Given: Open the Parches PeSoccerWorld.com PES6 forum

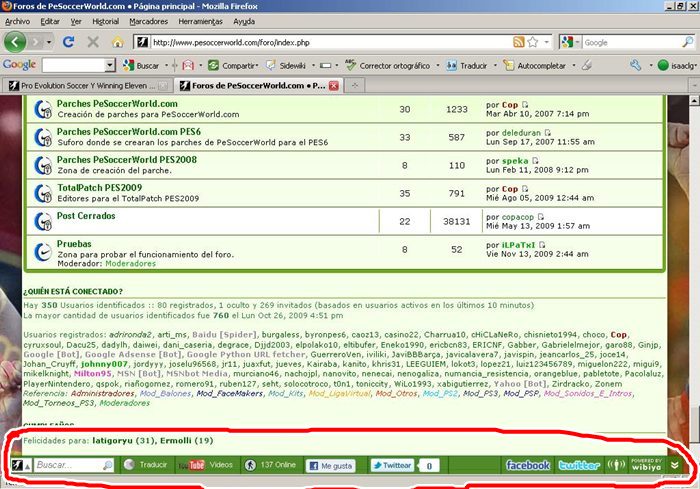Looking at the screenshot, I should 129,132.
